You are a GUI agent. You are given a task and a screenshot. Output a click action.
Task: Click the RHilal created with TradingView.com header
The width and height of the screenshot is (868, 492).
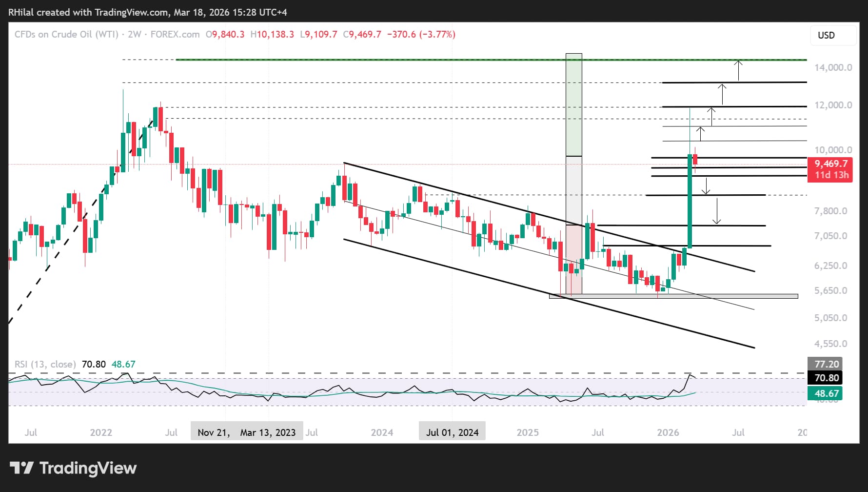click(147, 12)
